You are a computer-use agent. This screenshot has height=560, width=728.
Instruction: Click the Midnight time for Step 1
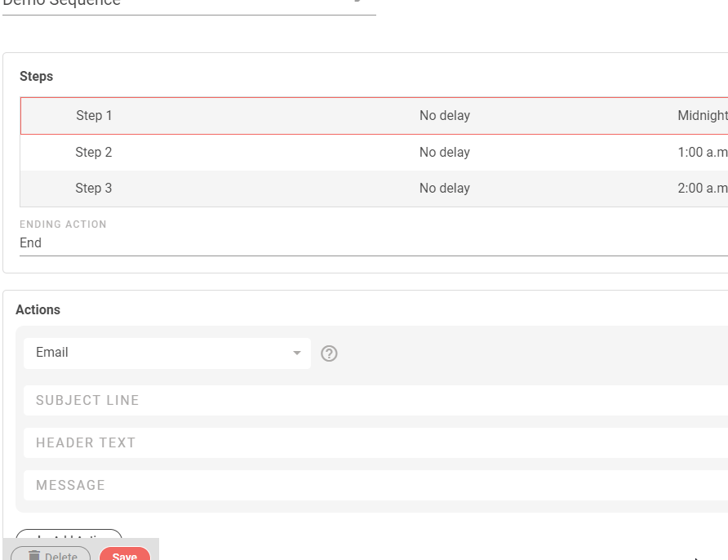click(x=702, y=116)
